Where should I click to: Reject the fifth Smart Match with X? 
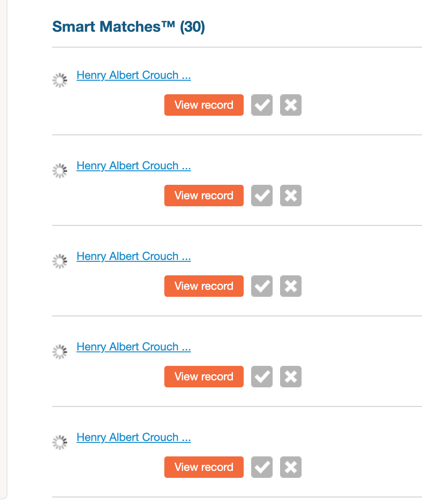pos(290,467)
